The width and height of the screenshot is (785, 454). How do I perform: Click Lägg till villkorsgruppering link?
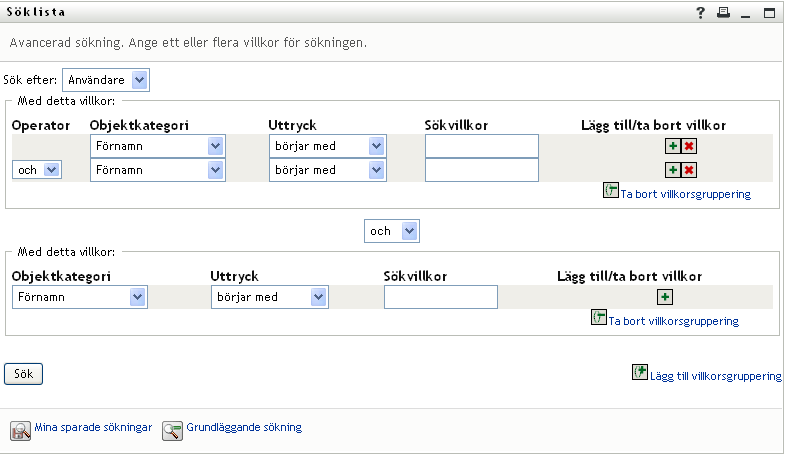(715, 376)
